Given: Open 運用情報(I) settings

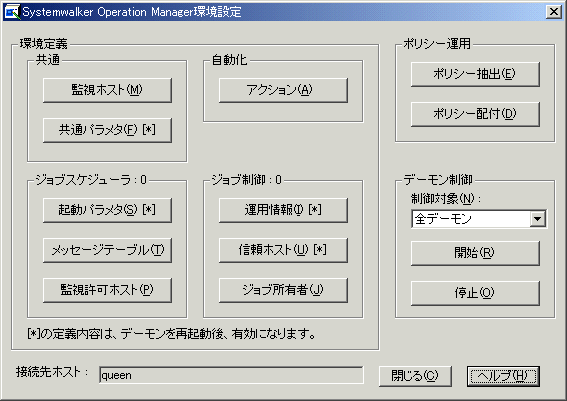Looking at the screenshot, I should (x=283, y=210).
